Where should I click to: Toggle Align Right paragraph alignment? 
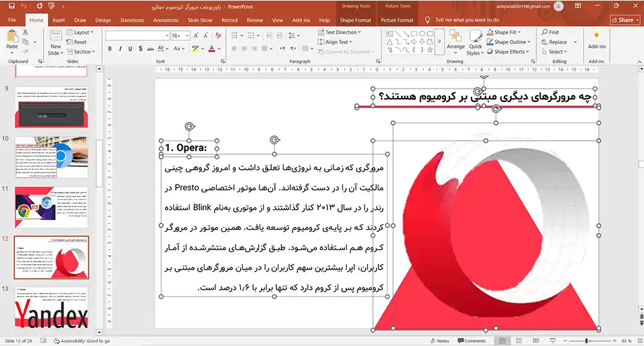point(255,48)
